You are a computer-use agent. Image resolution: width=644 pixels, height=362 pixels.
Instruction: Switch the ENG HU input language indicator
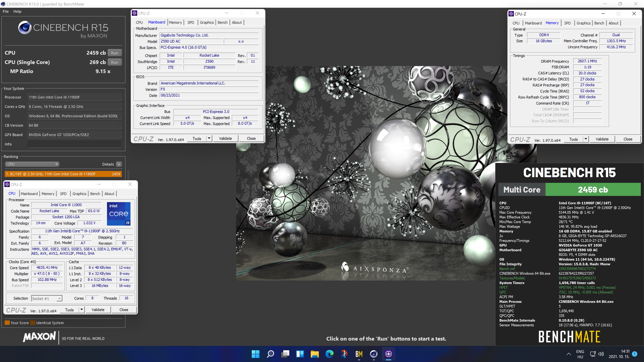pos(580,354)
